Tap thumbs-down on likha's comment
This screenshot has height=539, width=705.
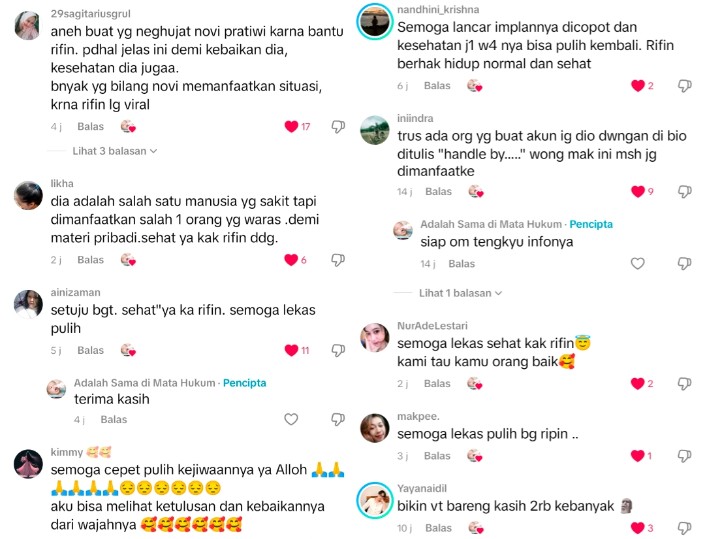338,260
